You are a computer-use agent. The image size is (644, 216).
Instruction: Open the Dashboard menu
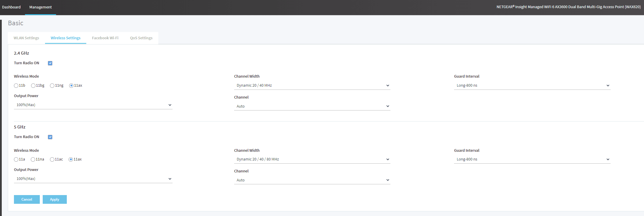click(x=11, y=7)
